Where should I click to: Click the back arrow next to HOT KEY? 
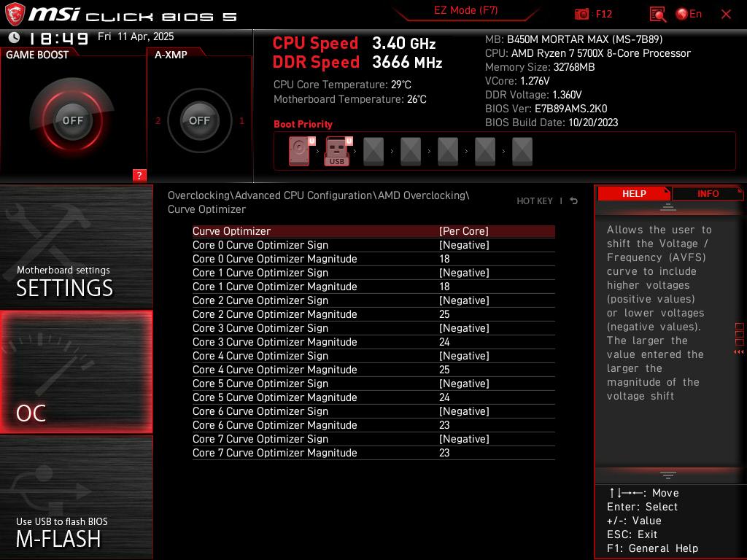pyautogui.click(x=574, y=201)
